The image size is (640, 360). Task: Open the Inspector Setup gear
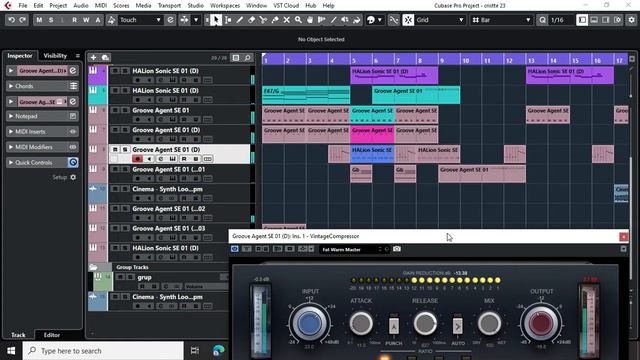point(73,178)
